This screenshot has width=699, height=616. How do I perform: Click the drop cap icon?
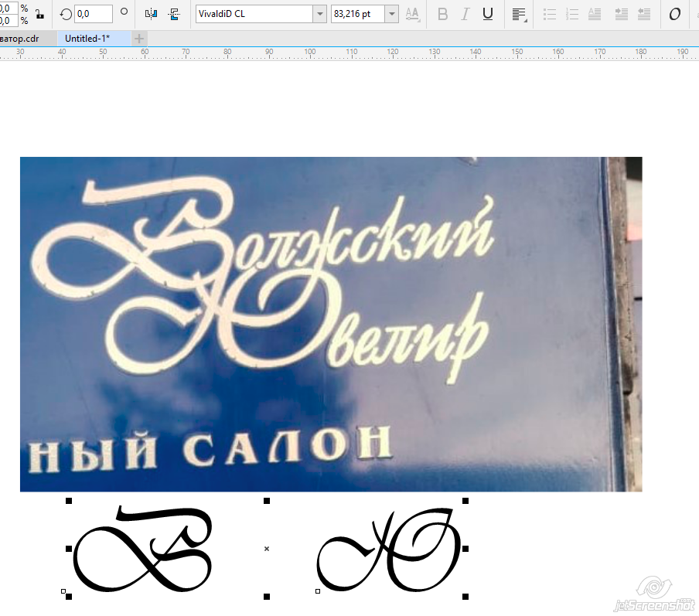(595, 14)
